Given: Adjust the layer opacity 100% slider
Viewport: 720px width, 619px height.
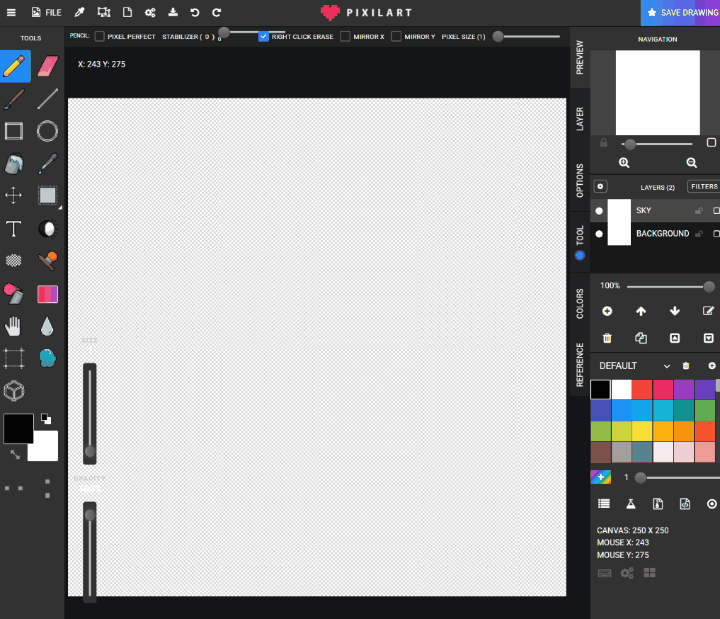Looking at the screenshot, I should pos(670,287).
